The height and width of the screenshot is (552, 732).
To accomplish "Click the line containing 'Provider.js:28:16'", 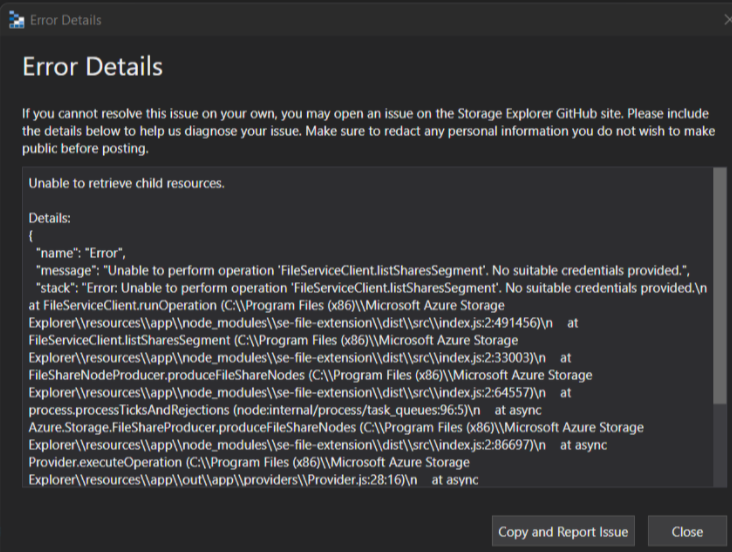I will pos(253,480).
